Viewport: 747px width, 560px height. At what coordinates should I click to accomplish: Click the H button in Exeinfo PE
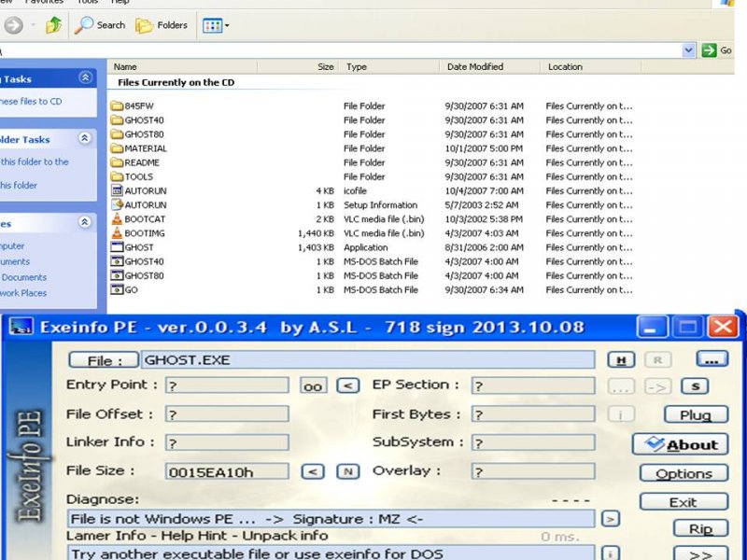(x=621, y=360)
